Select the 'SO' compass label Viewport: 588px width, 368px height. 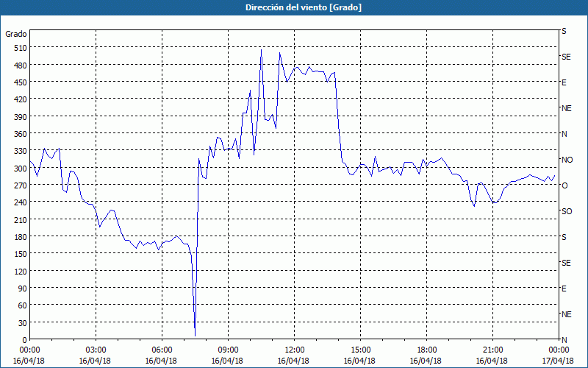click(x=567, y=211)
